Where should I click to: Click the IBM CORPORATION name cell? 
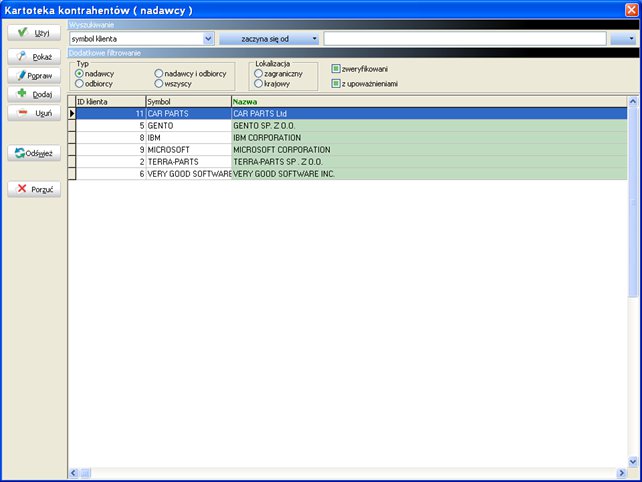click(x=430, y=138)
